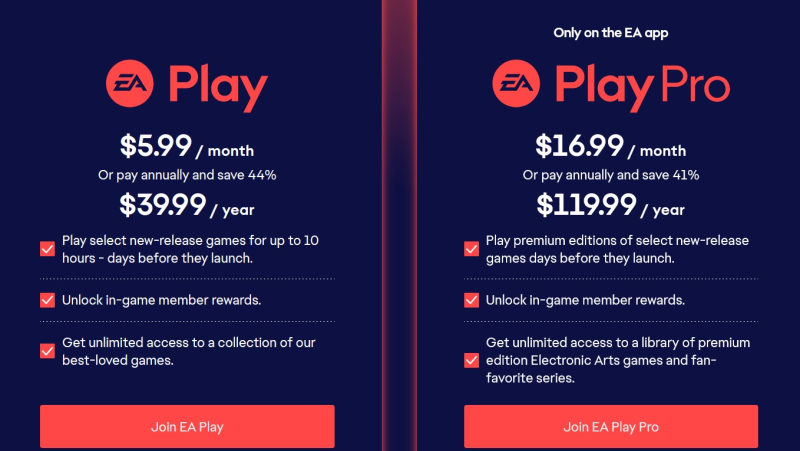Viewport: 800px width, 451px height.
Task: Click the red 'Play' wordmark heading
Action: (218, 88)
